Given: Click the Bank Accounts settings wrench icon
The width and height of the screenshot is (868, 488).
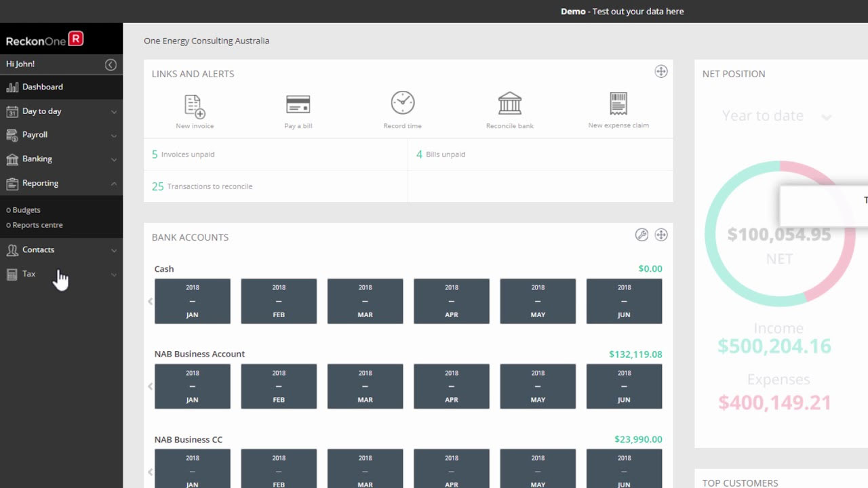Looking at the screenshot, I should 642,235.
